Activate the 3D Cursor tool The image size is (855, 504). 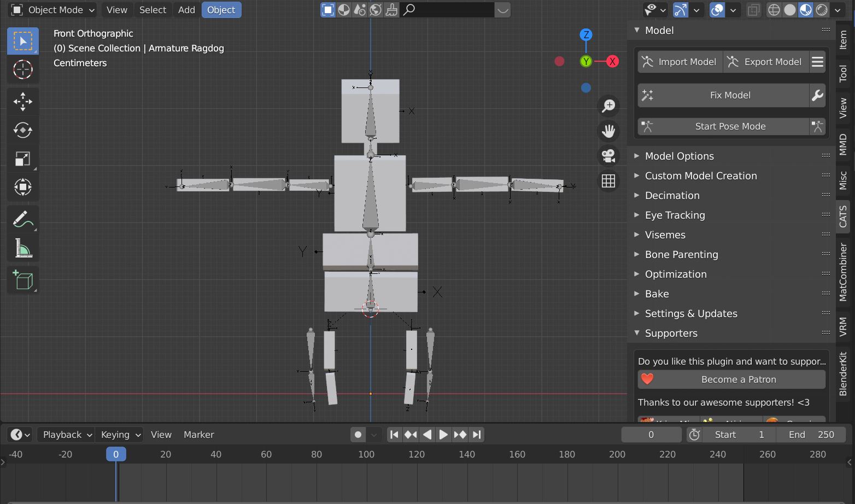23,69
